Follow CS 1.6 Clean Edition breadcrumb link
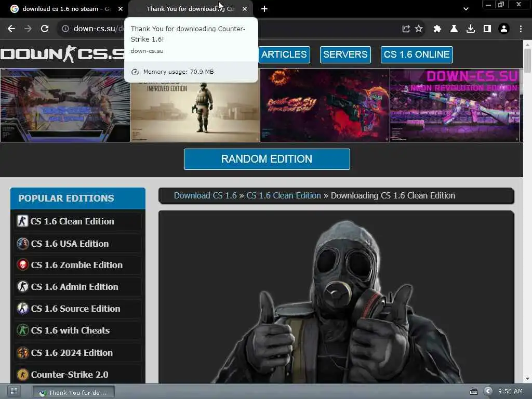 click(x=284, y=196)
